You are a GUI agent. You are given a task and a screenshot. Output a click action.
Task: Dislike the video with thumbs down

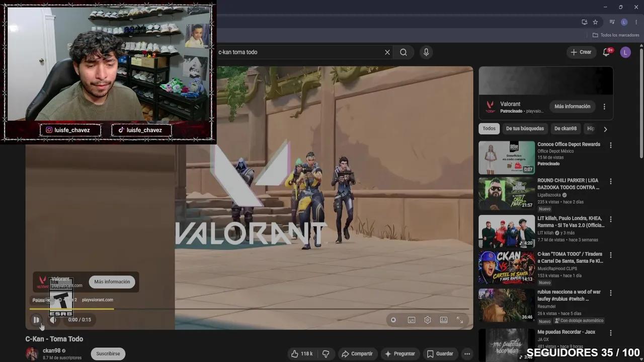(326, 354)
